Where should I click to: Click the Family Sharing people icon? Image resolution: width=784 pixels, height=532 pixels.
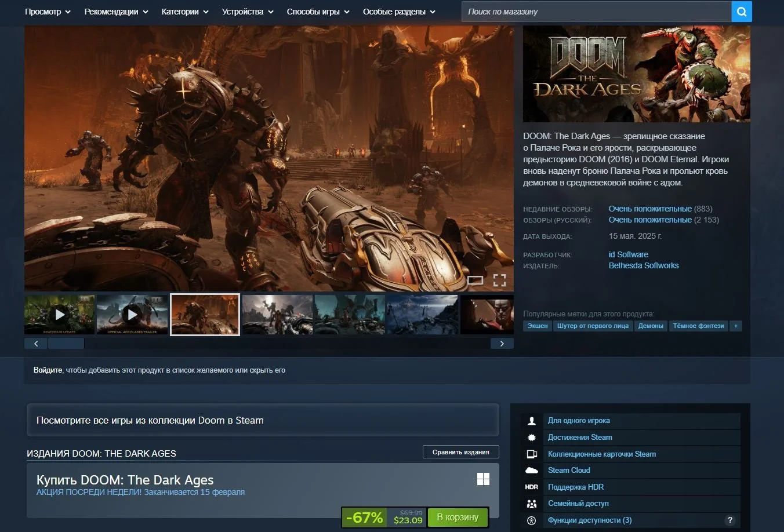(531, 504)
